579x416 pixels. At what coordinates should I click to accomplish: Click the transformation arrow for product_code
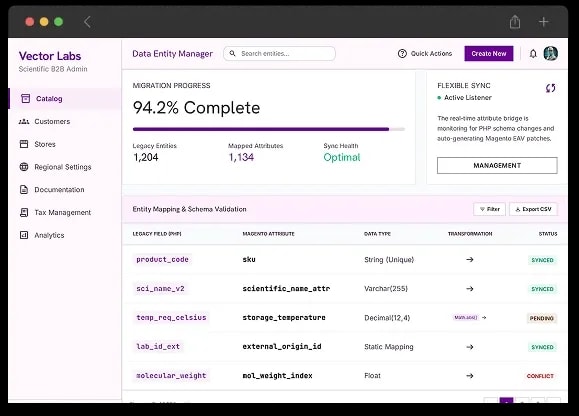470,259
